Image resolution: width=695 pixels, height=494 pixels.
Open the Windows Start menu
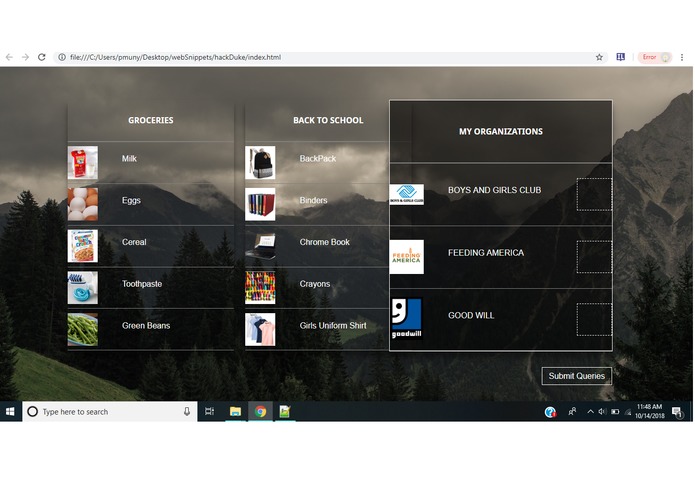pyautogui.click(x=10, y=412)
